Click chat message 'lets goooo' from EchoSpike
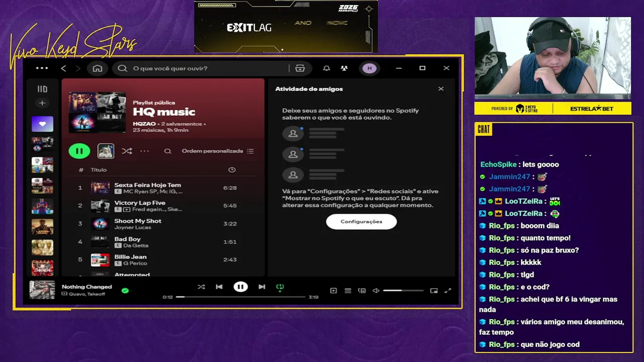The width and height of the screenshot is (644, 362). pyautogui.click(x=540, y=164)
